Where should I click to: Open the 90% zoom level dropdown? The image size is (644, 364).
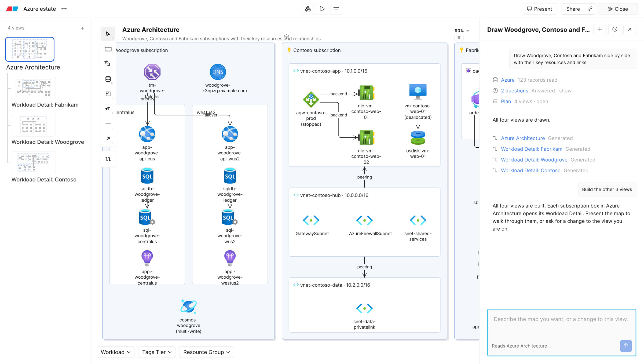tap(462, 31)
